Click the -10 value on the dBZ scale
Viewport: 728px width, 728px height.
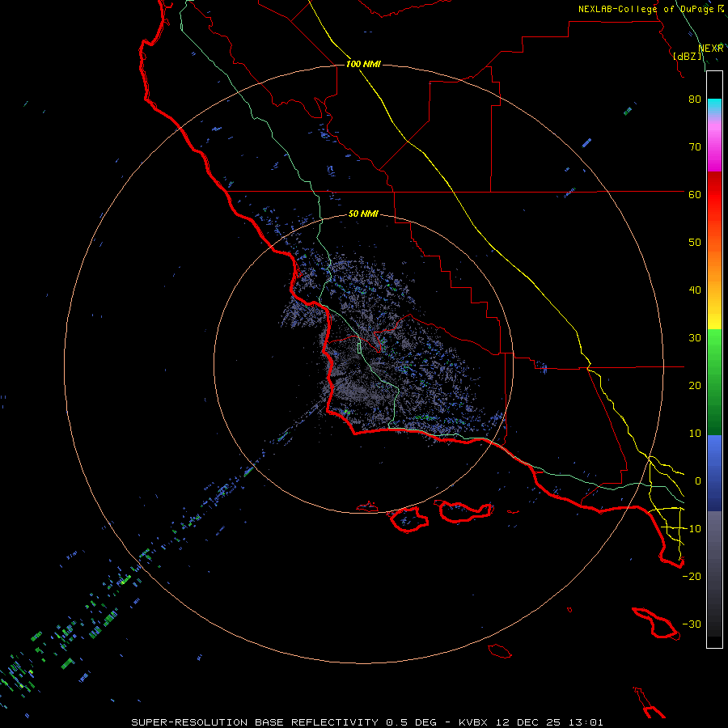(692, 529)
